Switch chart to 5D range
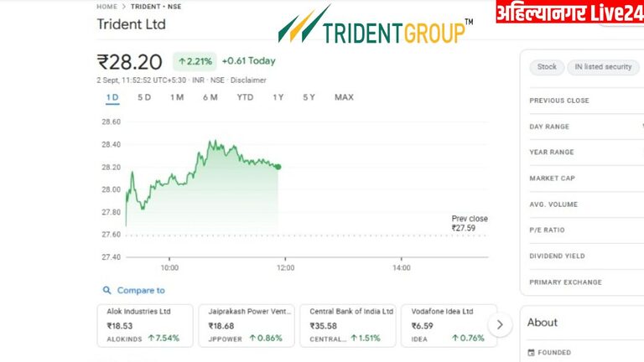 (144, 97)
